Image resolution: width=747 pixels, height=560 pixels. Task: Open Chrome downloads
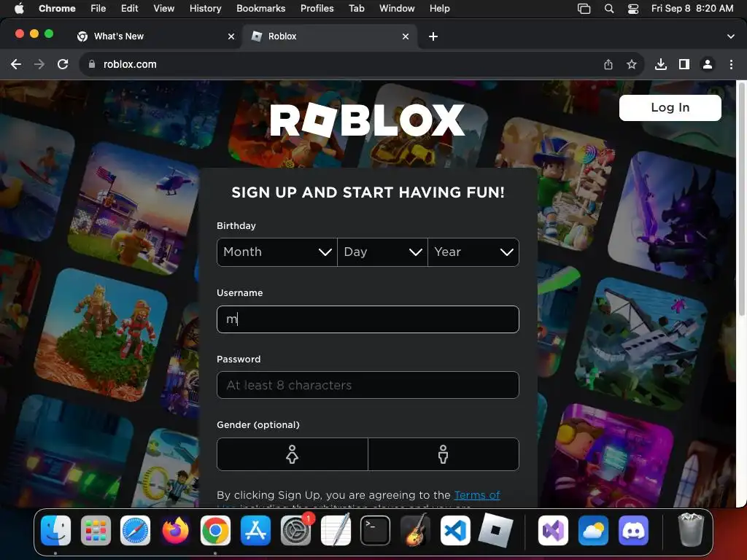coord(661,64)
